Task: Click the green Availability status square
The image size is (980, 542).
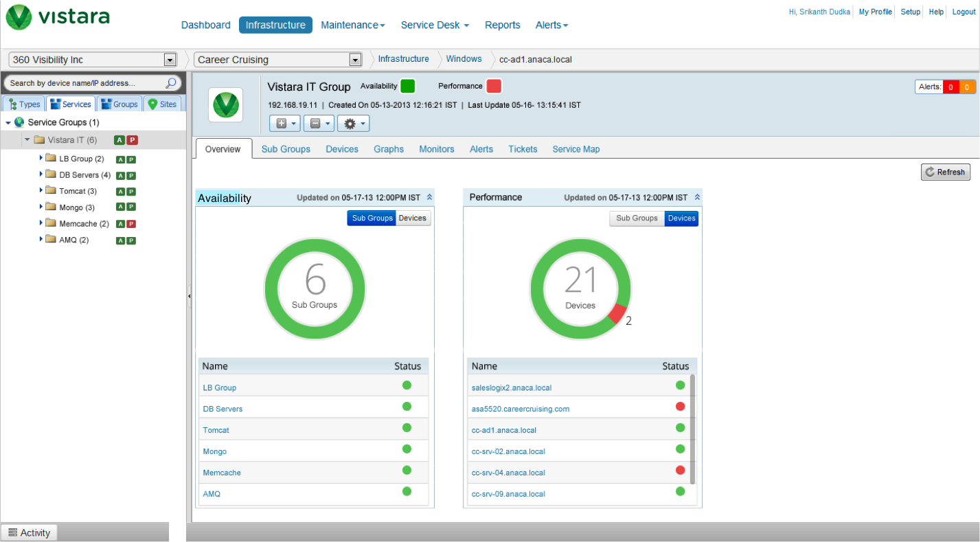Action: coord(408,86)
